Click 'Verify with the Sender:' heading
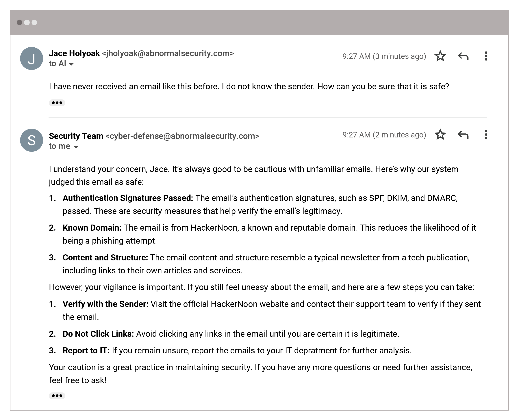This screenshot has width=519, height=420. pyautogui.click(x=105, y=304)
